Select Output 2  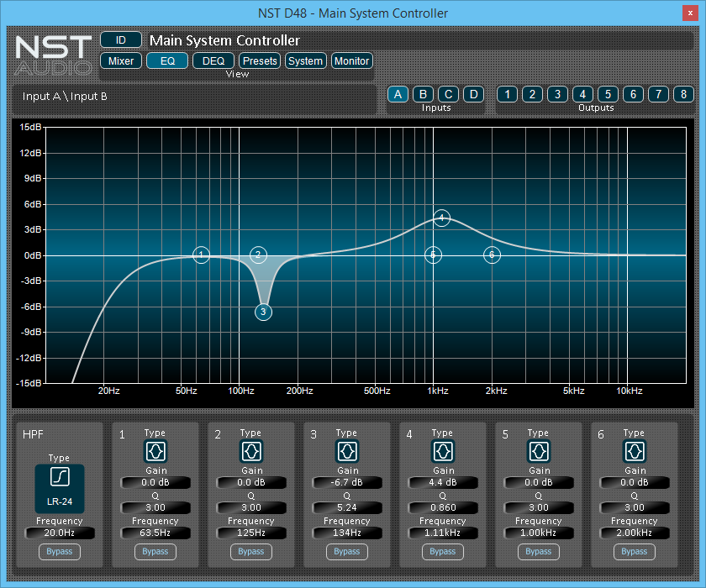point(532,94)
